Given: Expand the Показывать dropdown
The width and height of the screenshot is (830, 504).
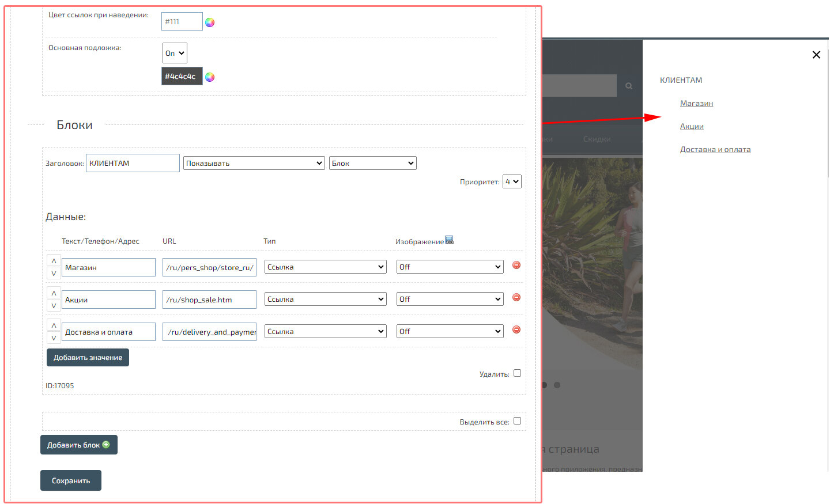Looking at the screenshot, I should tap(254, 163).
